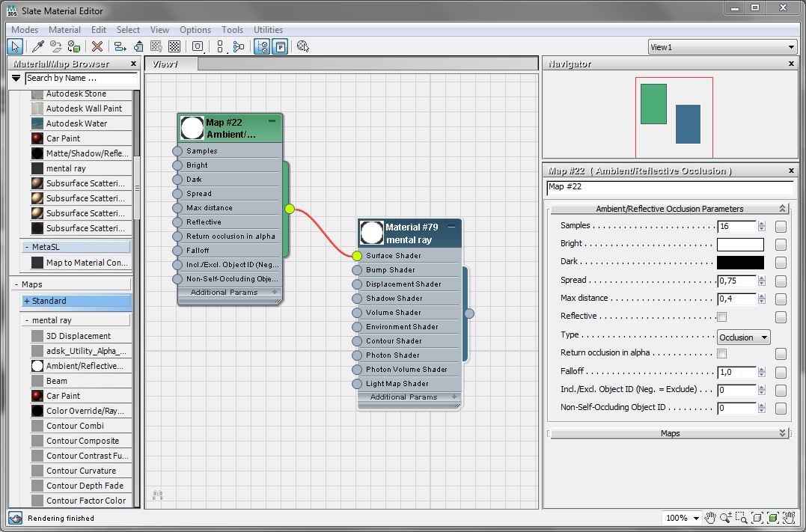Delete Selected red X icon
Viewport: 806px width, 532px height.
click(97, 47)
